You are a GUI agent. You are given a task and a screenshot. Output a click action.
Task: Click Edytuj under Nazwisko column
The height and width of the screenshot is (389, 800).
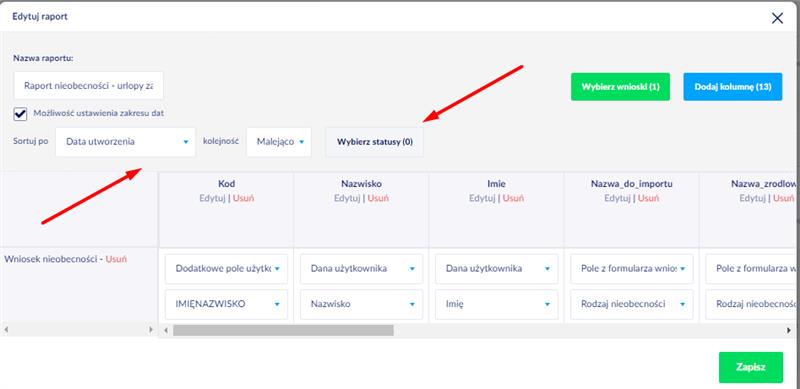point(347,198)
